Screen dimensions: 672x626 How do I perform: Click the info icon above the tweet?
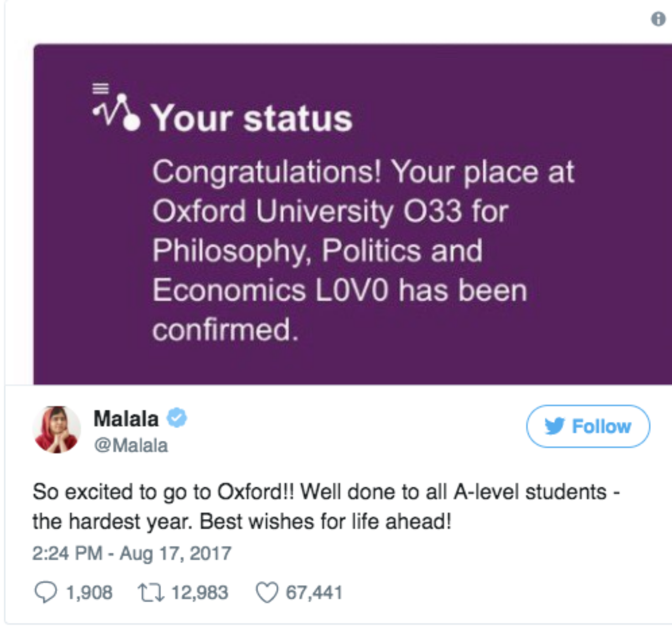658,19
